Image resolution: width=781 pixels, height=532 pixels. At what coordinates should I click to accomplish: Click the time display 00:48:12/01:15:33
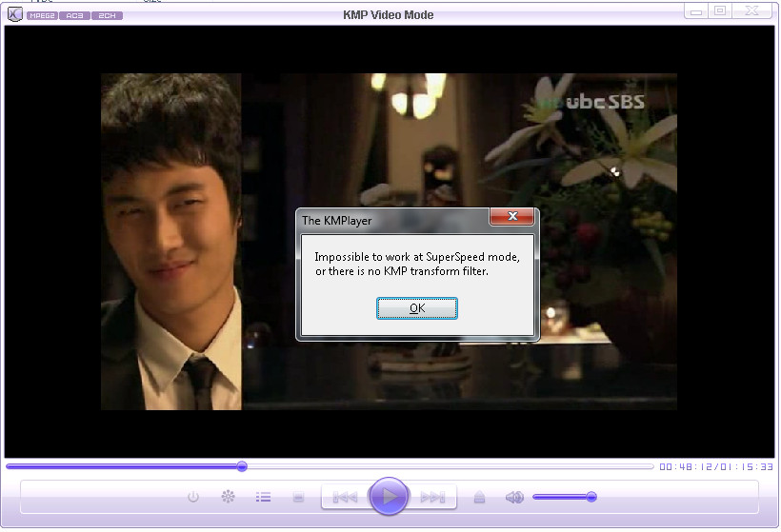pyautogui.click(x=716, y=466)
